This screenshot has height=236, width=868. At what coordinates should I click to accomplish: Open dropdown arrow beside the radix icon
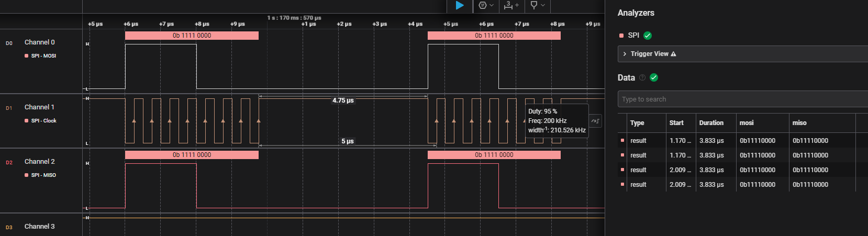click(x=492, y=5)
